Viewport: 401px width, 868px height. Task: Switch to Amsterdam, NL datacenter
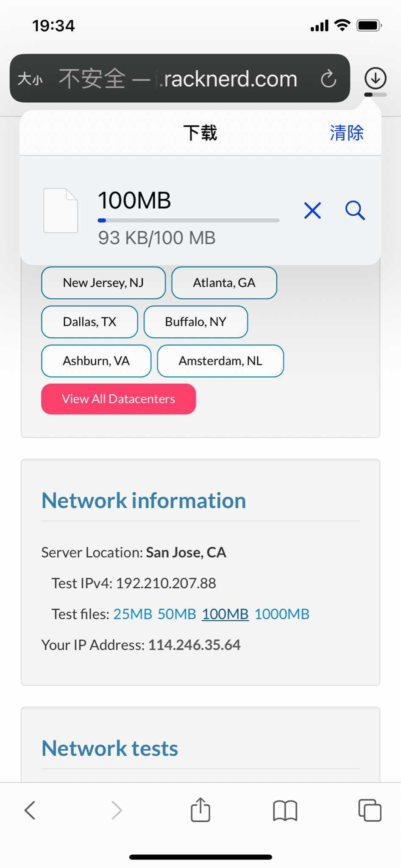[220, 361]
